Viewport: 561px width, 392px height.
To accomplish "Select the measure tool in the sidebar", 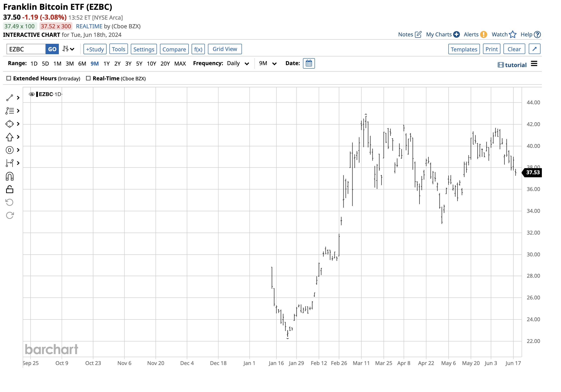I will 10,163.
